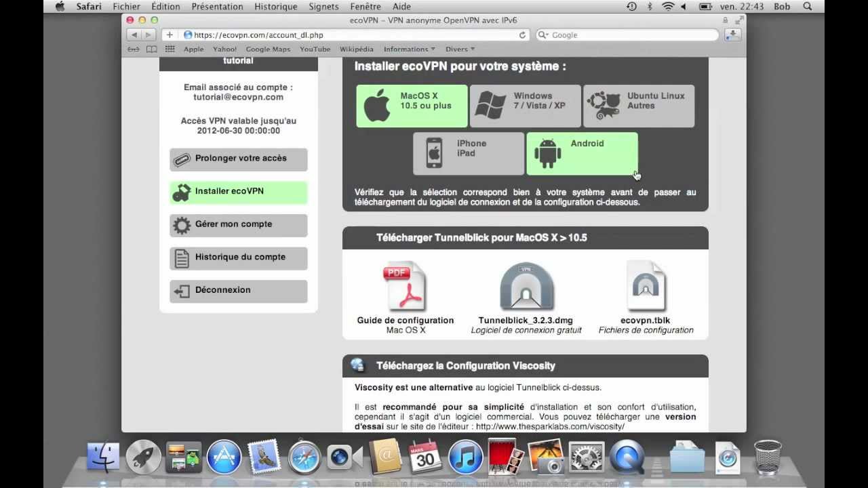Open the Bob user menu

782,6
